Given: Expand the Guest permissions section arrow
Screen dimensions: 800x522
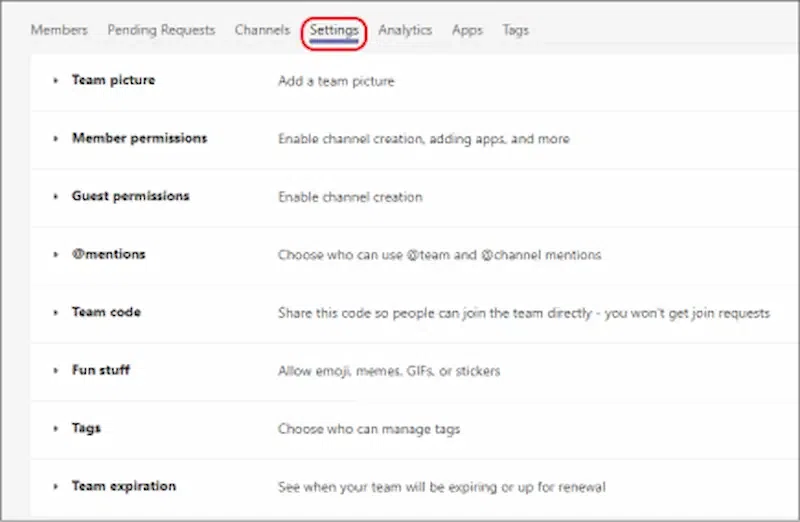Looking at the screenshot, I should coord(56,197).
